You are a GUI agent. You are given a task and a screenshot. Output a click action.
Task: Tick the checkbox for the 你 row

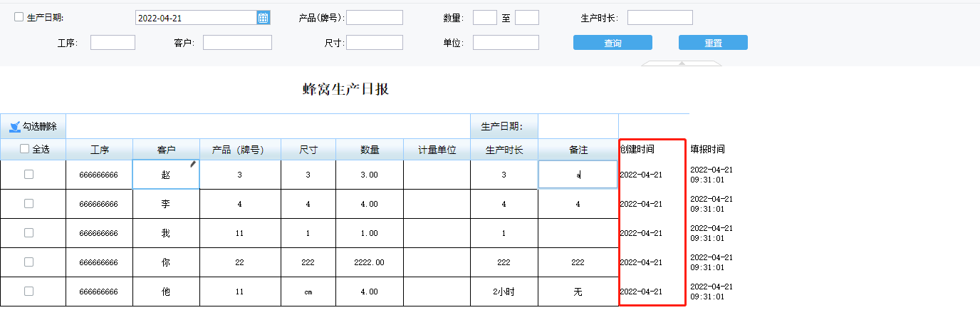click(29, 262)
